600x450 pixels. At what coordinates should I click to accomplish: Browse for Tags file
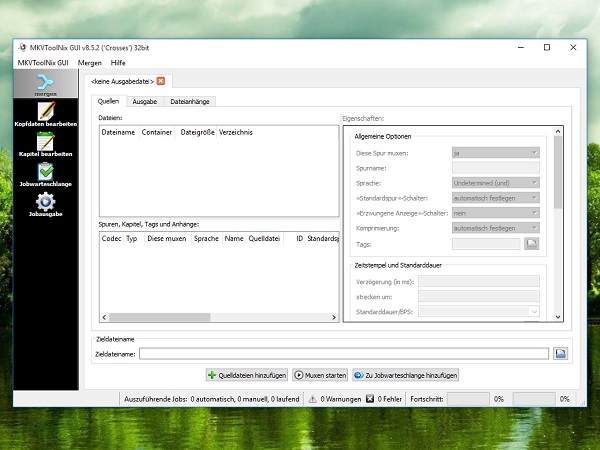[532, 243]
